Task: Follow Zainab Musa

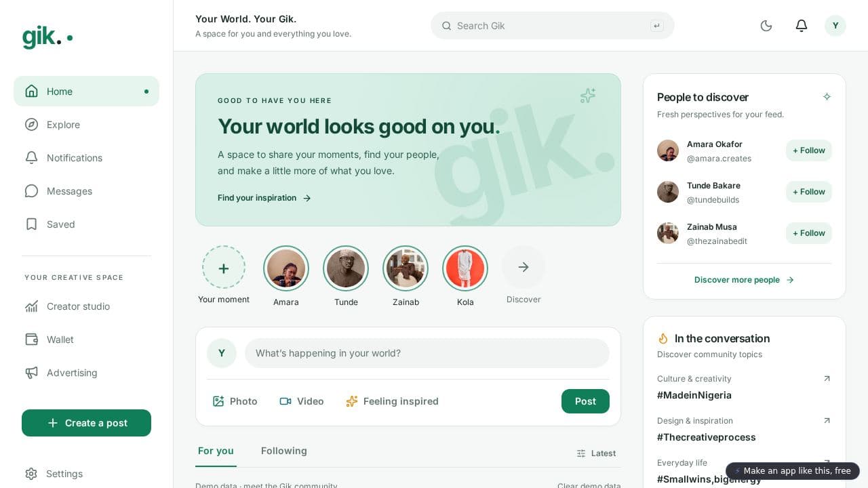Action: click(809, 233)
